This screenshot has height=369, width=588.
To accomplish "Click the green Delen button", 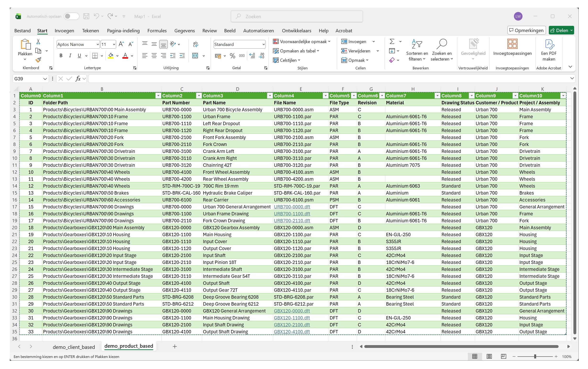I will 561,30.
